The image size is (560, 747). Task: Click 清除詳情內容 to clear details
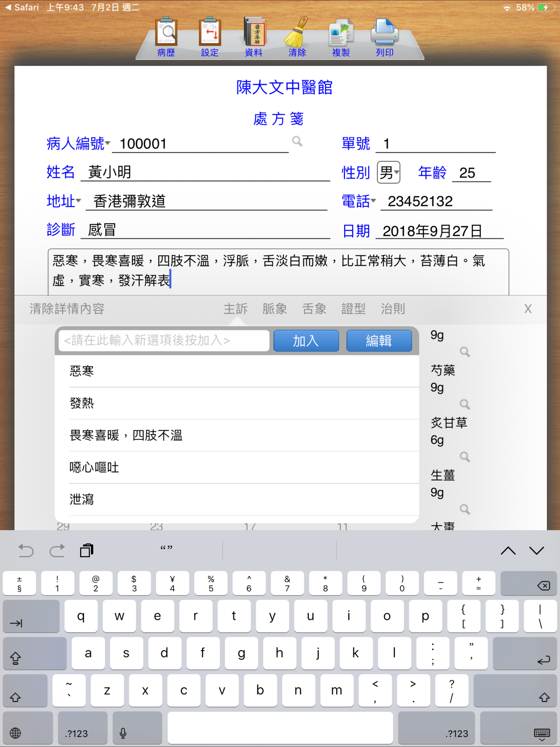(67, 309)
